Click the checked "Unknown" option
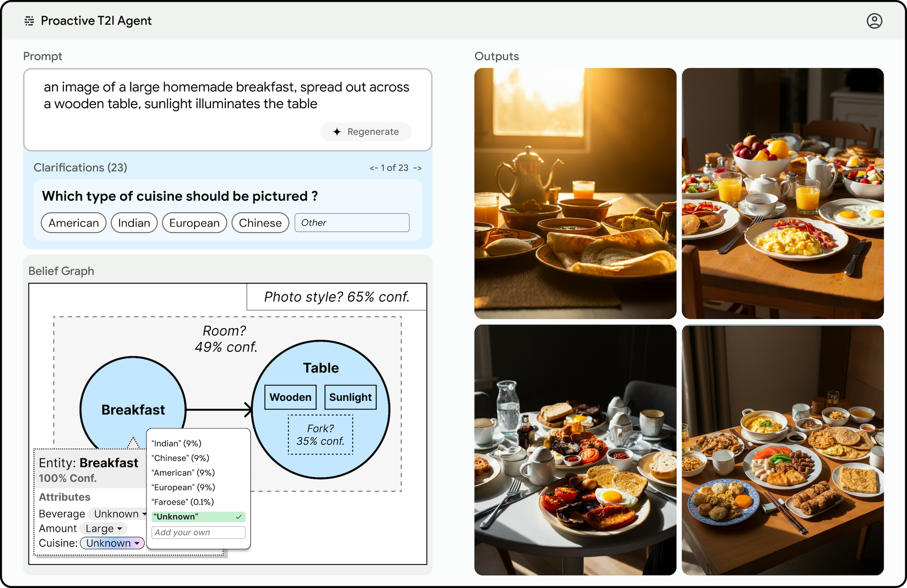 pyautogui.click(x=198, y=517)
